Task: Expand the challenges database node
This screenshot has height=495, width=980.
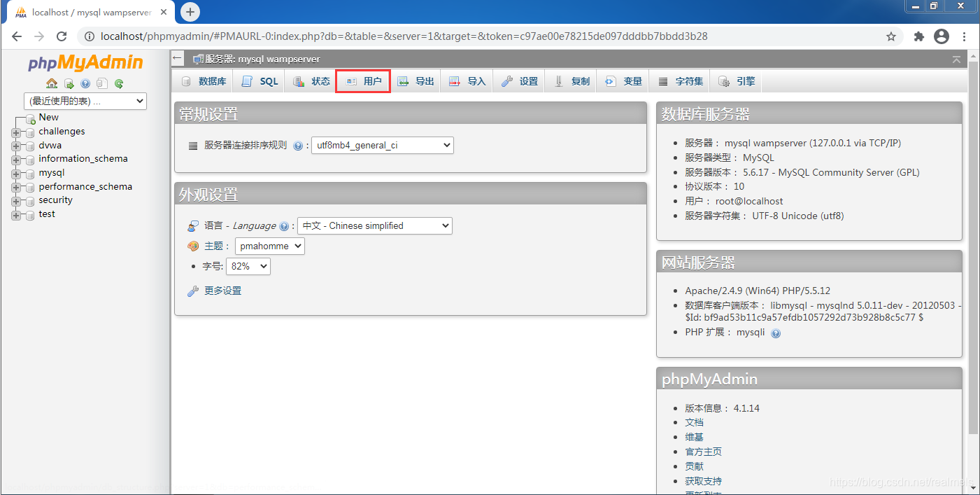Action: pyautogui.click(x=16, y=132)
